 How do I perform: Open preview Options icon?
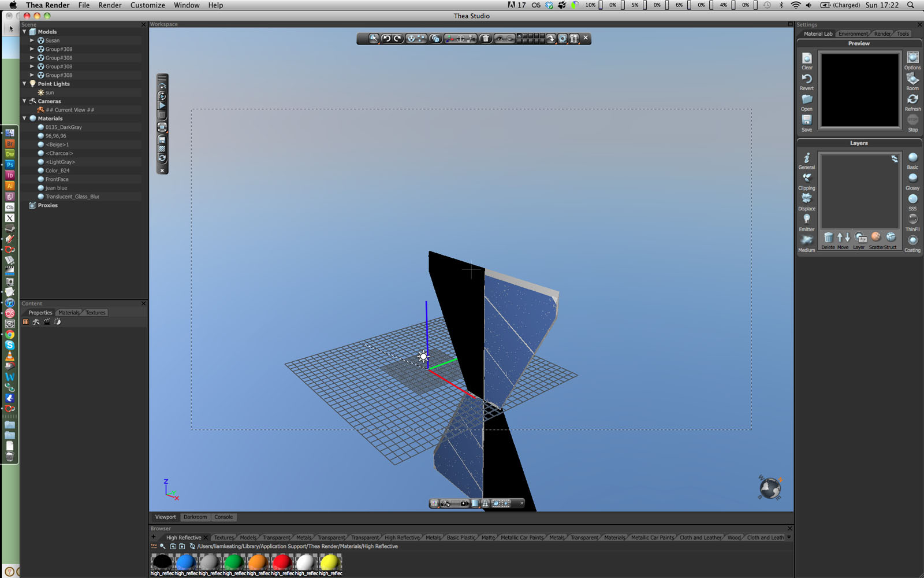912,61
